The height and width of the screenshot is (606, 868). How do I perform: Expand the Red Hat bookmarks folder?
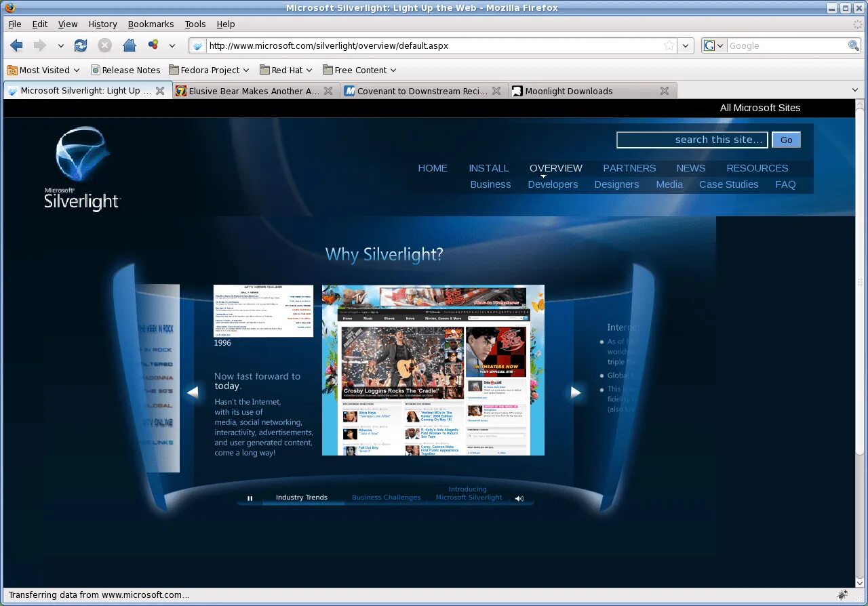coord(286,70)
